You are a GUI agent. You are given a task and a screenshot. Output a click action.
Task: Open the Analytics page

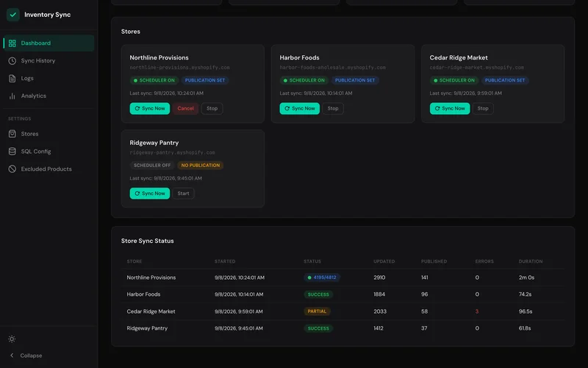(x=49, y=96)
